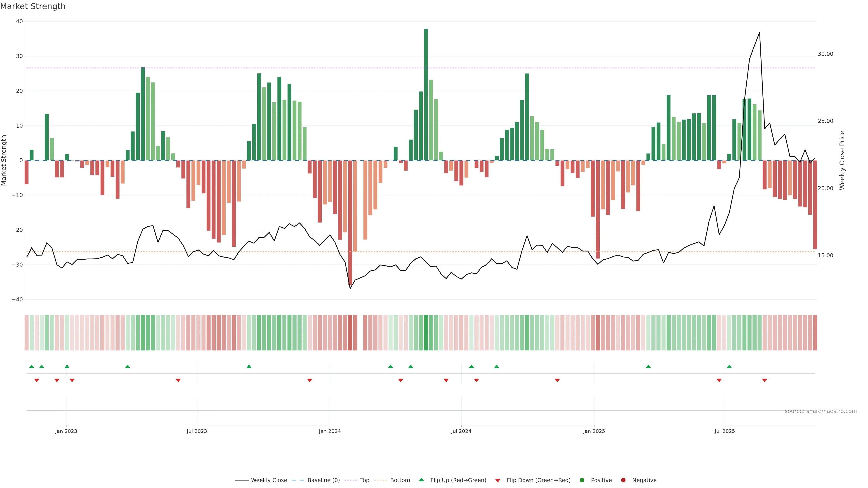Click the tallest green strength bar
The image size is (868, 488).
(426, 94)
